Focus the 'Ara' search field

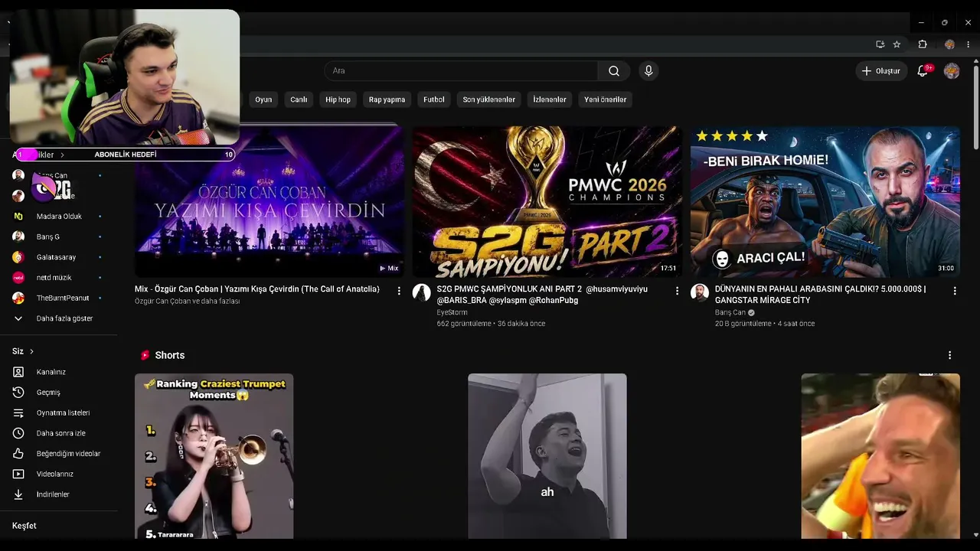(461, 71)
